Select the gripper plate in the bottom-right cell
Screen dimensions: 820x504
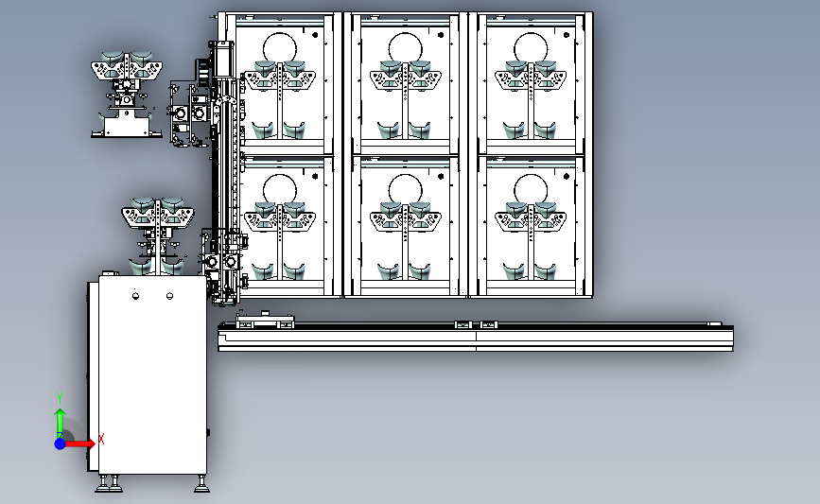click(531, 221)
